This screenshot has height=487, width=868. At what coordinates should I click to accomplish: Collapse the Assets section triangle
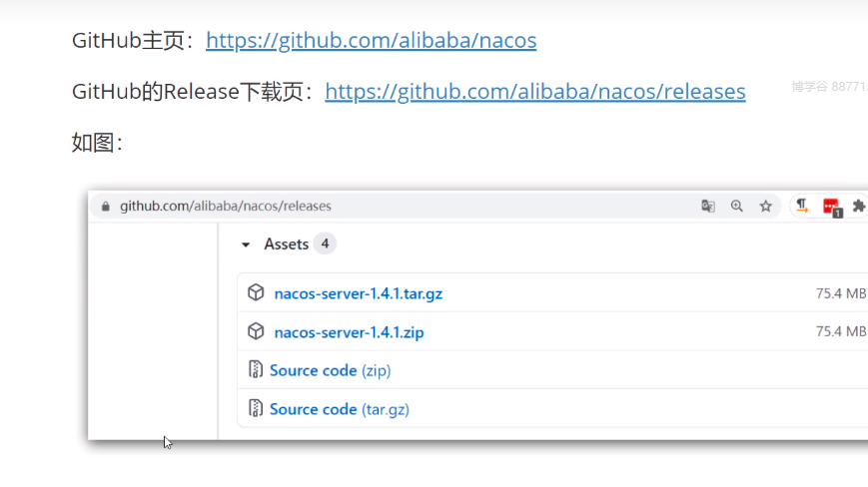tap(246, 244)
